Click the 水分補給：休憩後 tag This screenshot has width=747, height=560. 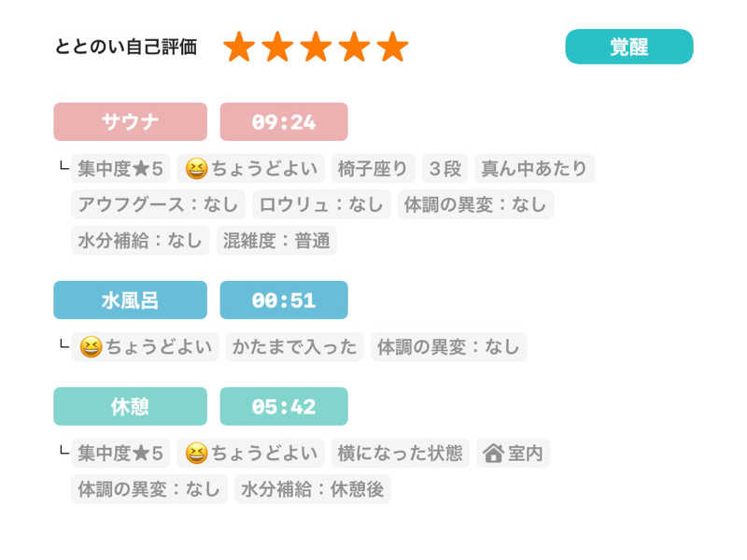[312, 489]
